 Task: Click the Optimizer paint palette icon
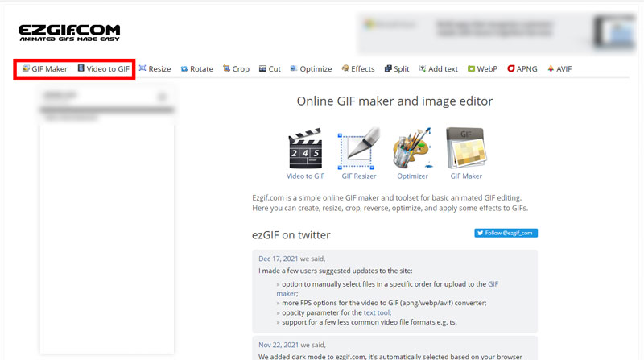point(412,148)
